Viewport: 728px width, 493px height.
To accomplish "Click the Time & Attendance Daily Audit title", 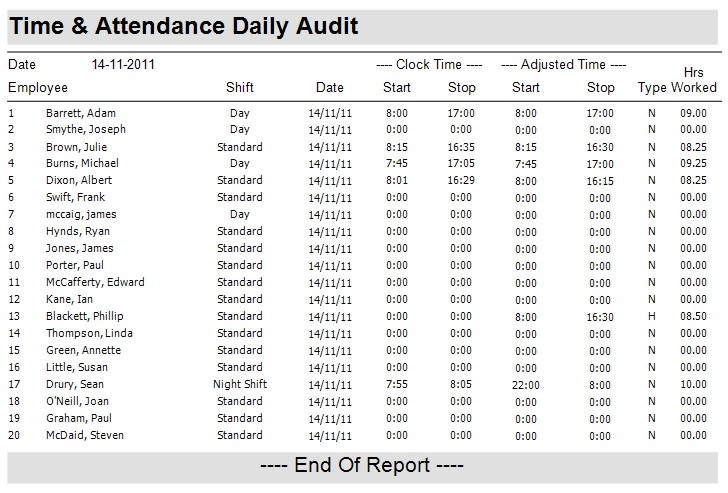I will pos(184,26).
